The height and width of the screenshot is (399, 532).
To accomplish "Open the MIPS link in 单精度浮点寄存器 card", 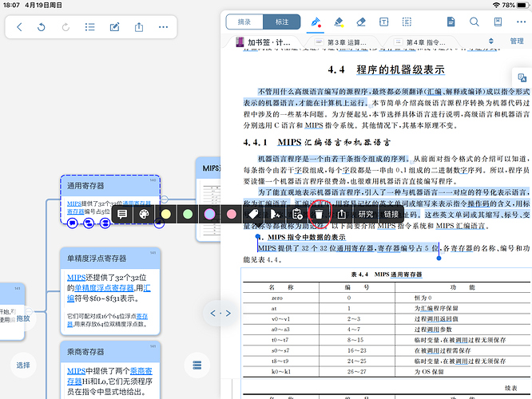I will pos(77,278).
